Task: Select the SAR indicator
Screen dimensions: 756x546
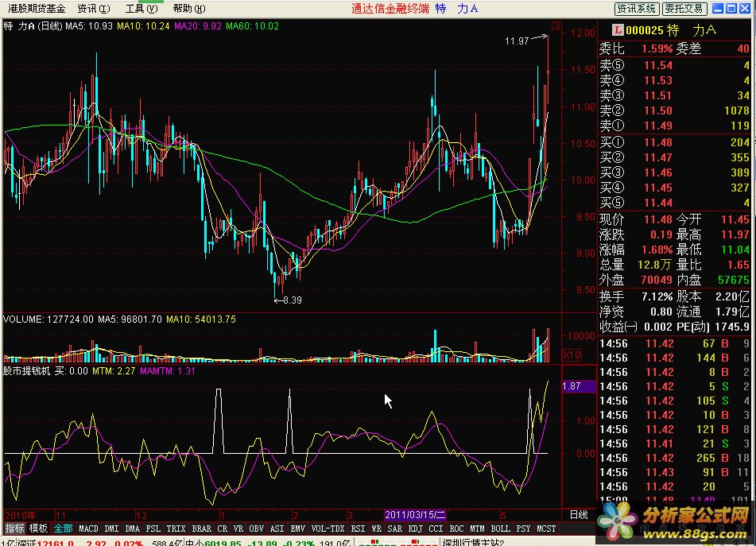Action: (x=394, y=529)
